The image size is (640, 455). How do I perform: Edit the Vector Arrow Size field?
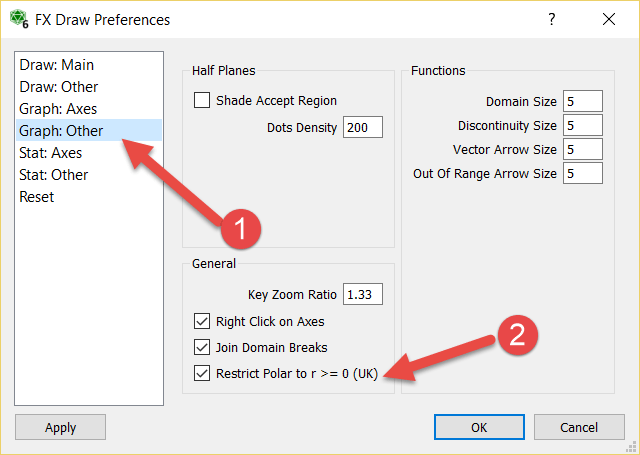(582, 149)
